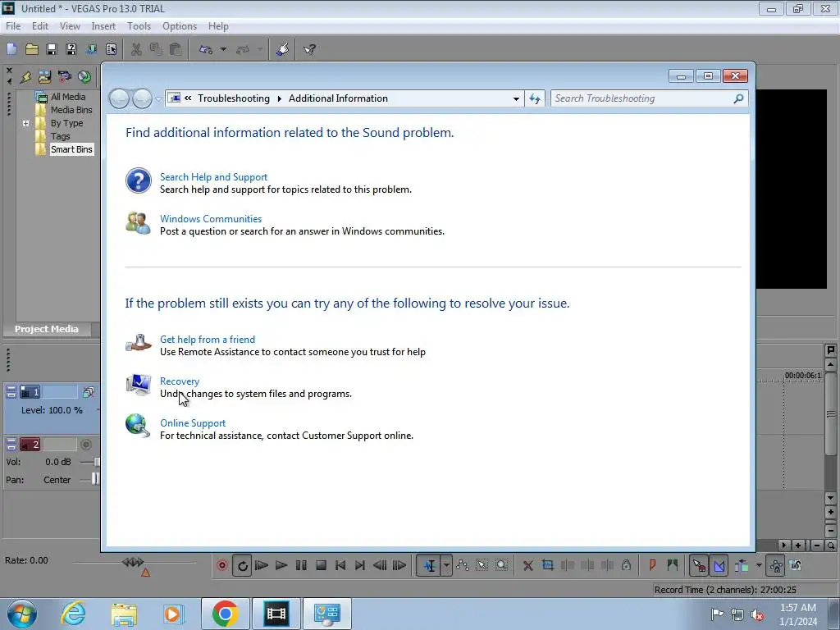The image size is (840, 630).
Task: Click the Save As icon with question mark
Action: pyautogui.click(x=71, y=49)
